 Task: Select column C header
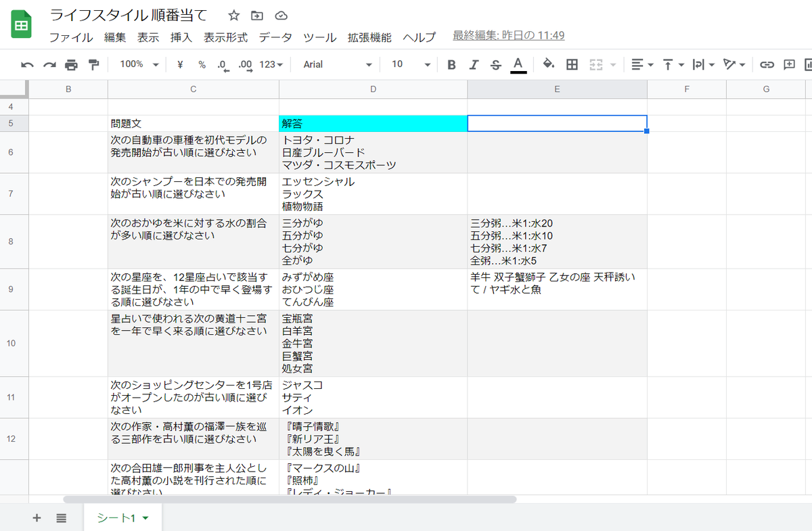click(x=194, y=89)
